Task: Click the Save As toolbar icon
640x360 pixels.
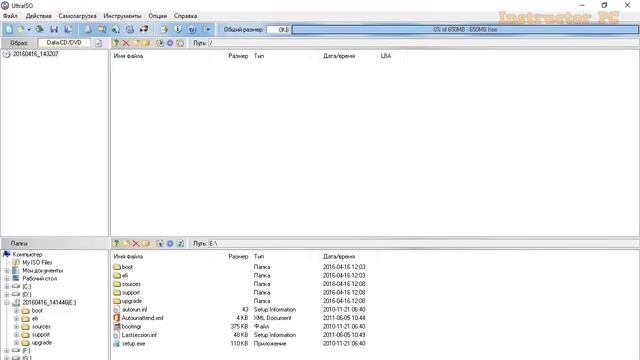Action: pyautogui.click(x=68, y=29)
